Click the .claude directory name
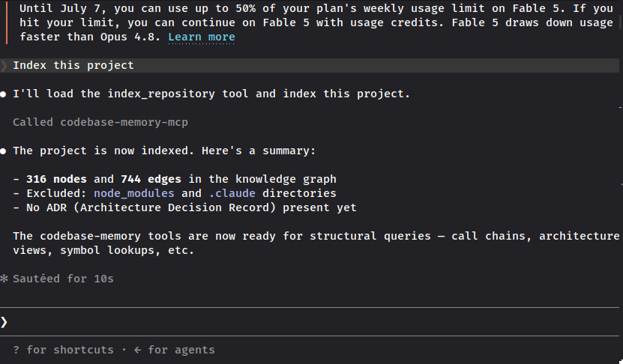 [x=232, y=193]
